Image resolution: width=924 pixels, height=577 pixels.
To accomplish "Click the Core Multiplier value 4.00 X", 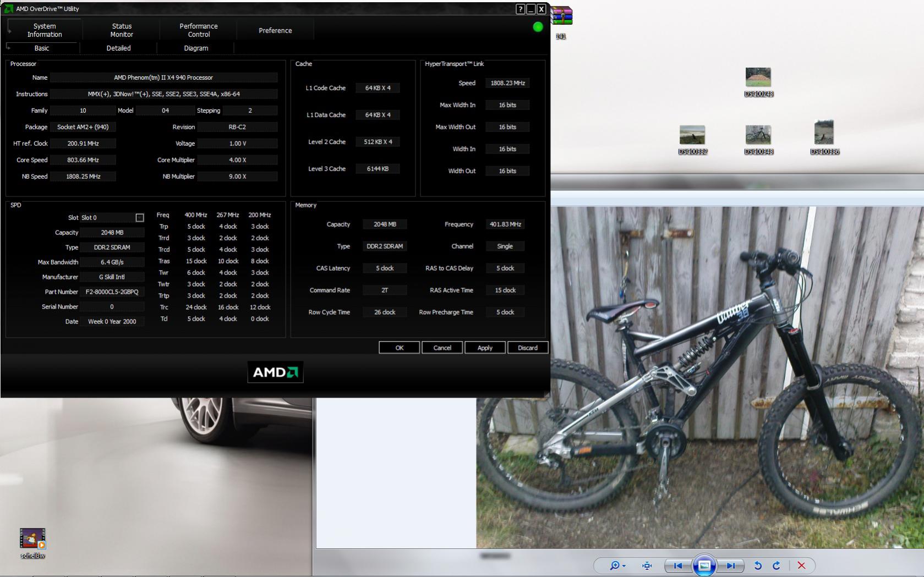I will (237, 160).
